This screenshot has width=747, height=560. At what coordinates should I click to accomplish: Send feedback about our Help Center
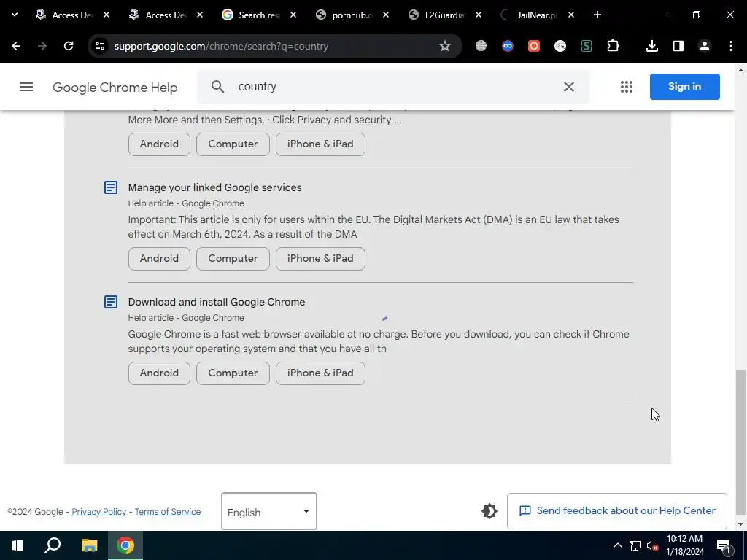617,511
